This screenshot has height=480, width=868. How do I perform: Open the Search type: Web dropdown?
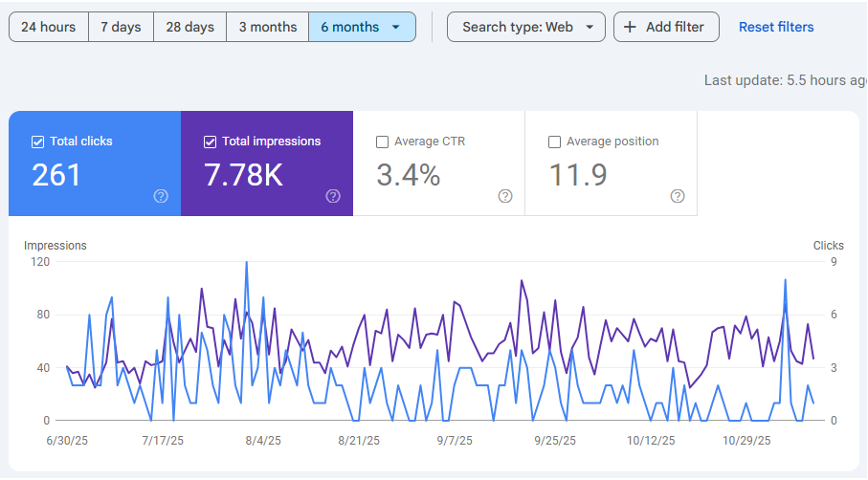click(x=526, y=27)
